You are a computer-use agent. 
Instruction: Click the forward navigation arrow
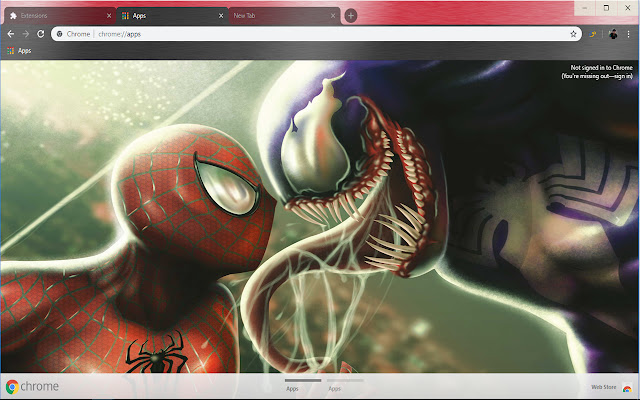(x=25, y=33)
